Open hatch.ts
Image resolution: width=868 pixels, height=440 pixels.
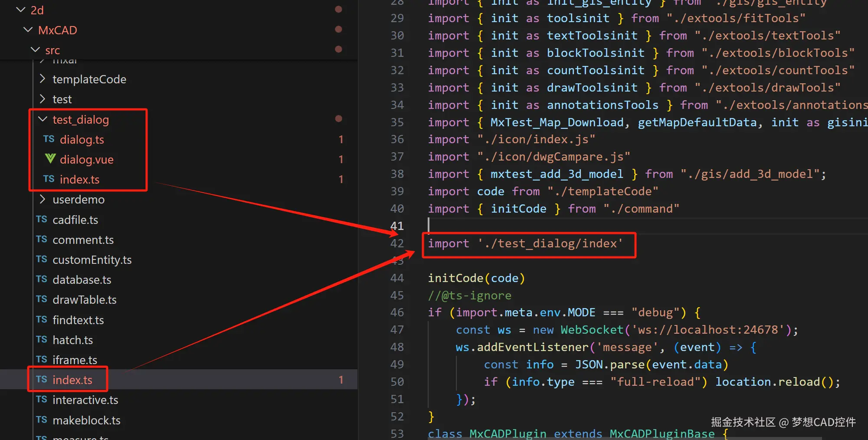[x=72, y=340]
